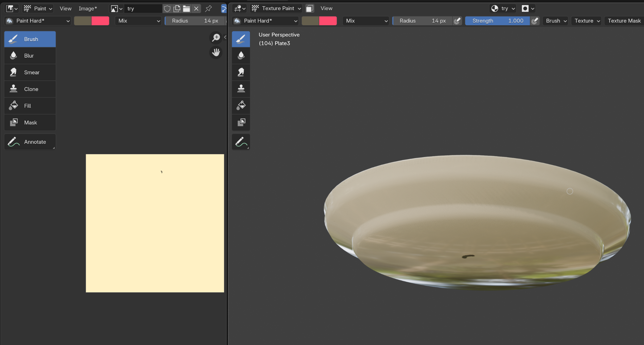Open the Image* menu
Viewport: 644px width, 345px height.
pos(88,9)
